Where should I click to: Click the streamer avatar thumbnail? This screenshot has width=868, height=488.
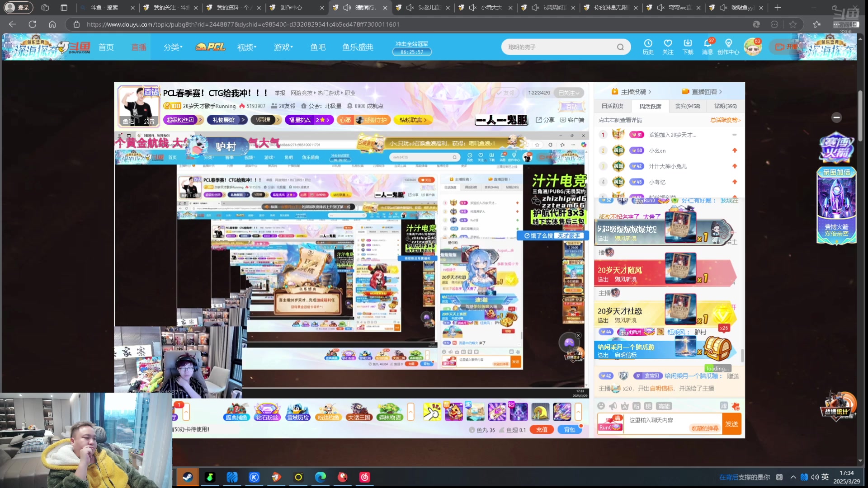coord(138,106)
